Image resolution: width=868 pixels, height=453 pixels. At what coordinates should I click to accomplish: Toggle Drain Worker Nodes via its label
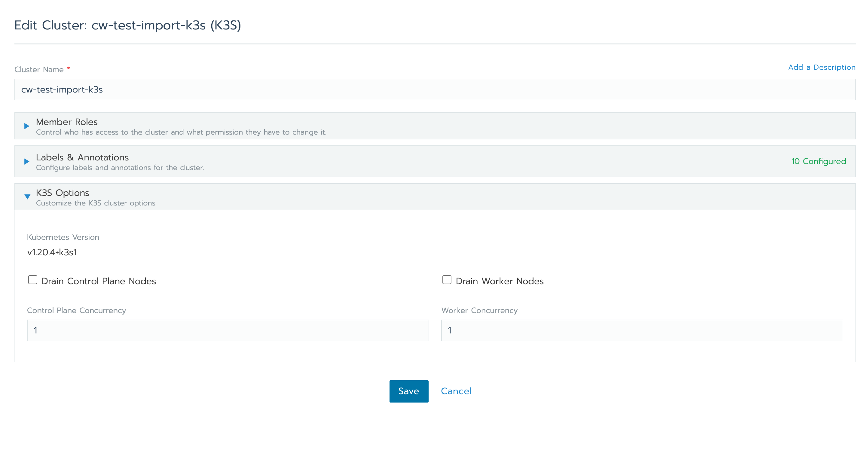click(499, 281)
